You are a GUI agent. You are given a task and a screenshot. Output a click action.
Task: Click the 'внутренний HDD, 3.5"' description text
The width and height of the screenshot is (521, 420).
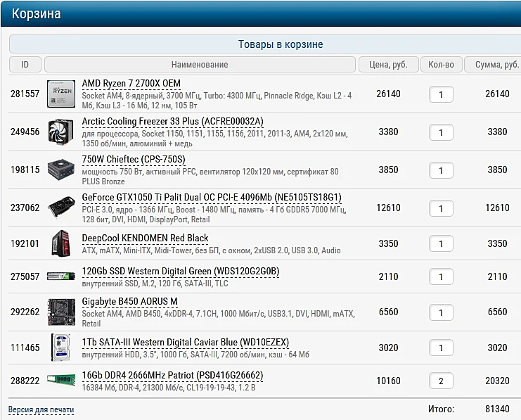pos(195,355)
